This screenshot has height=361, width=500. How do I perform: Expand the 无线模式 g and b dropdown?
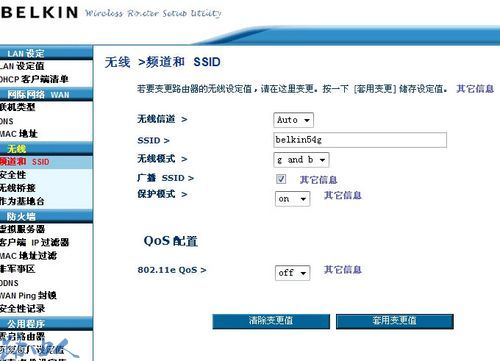point(301,160)
